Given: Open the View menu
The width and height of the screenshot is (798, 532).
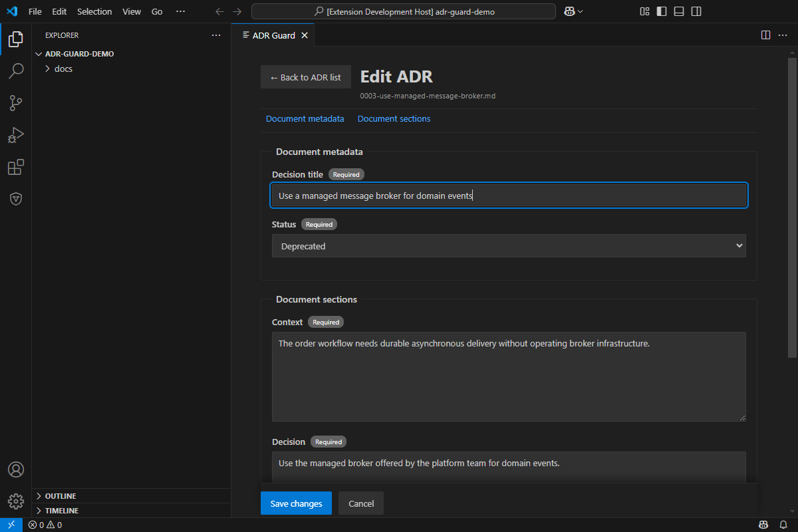Looking at the screenshot, I should pyautogui.click(x=132, y=11).
